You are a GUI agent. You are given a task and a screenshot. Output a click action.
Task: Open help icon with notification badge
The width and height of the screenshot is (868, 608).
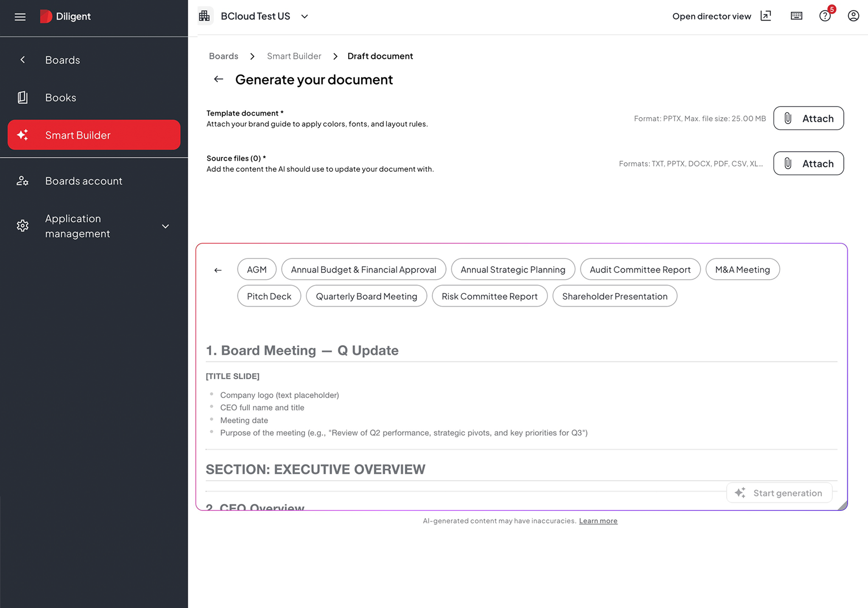coord(825,16)
